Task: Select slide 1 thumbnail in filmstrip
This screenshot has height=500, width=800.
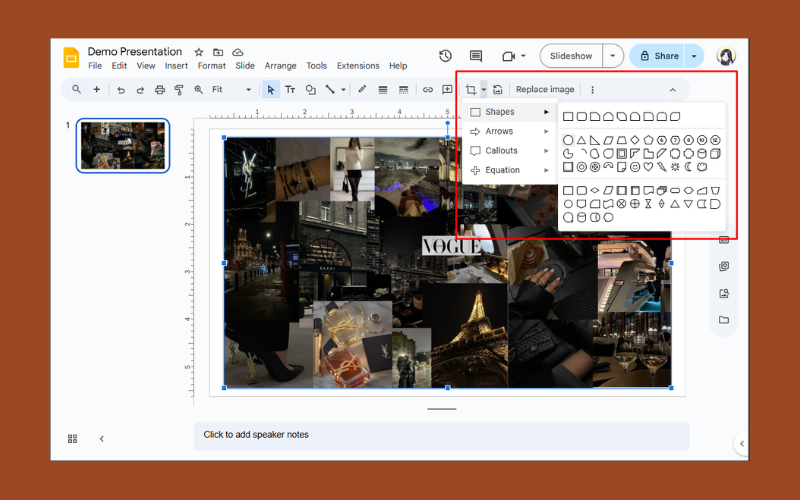Action: (123, 145)
